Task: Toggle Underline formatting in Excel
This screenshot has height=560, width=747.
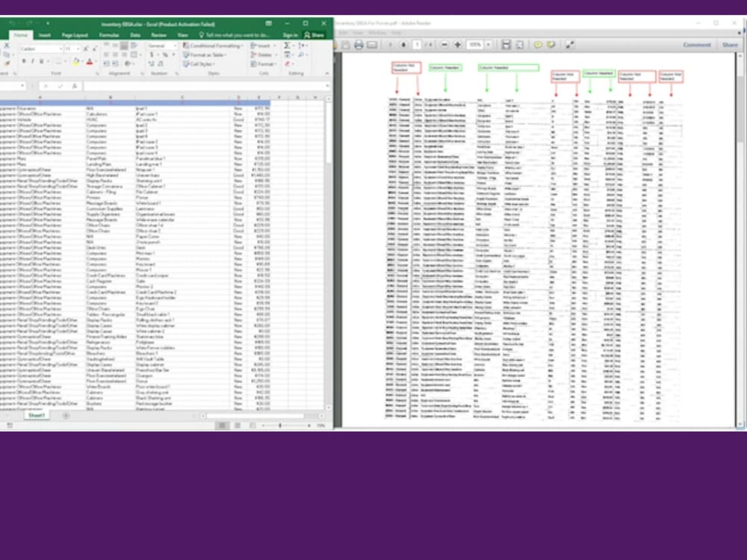Action: (x=41, y=61)
